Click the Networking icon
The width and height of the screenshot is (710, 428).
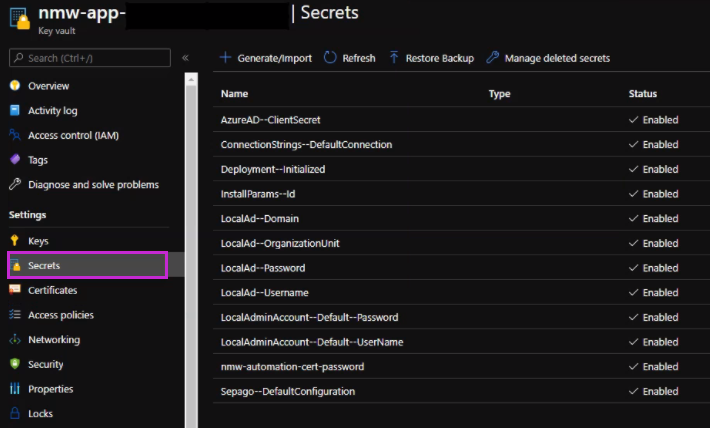pyautogui.click(x=15, y=339)
